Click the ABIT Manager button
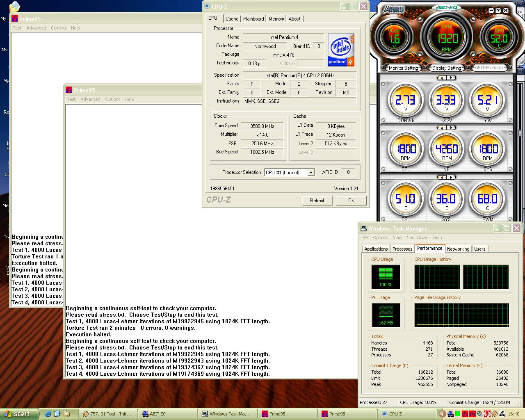 [489, 68]
